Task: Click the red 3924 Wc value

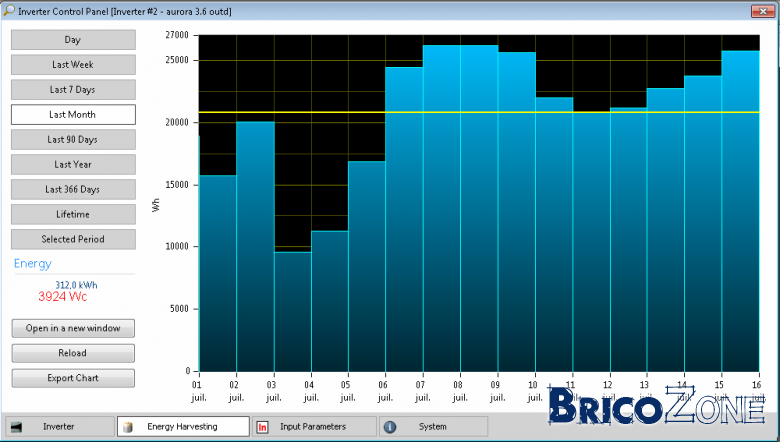Action: (x=63, y=297)
